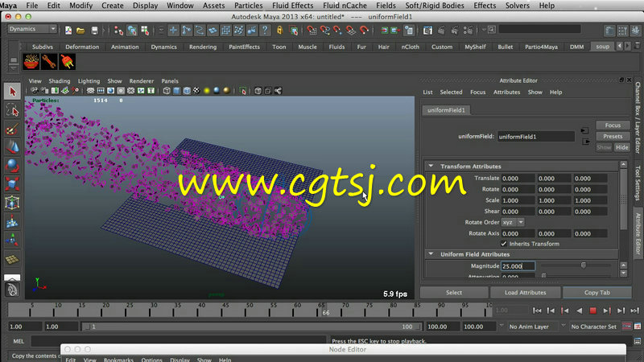Select the Scale tool cube icon
This screenshot has width=644, height=362.
[12, 184]
